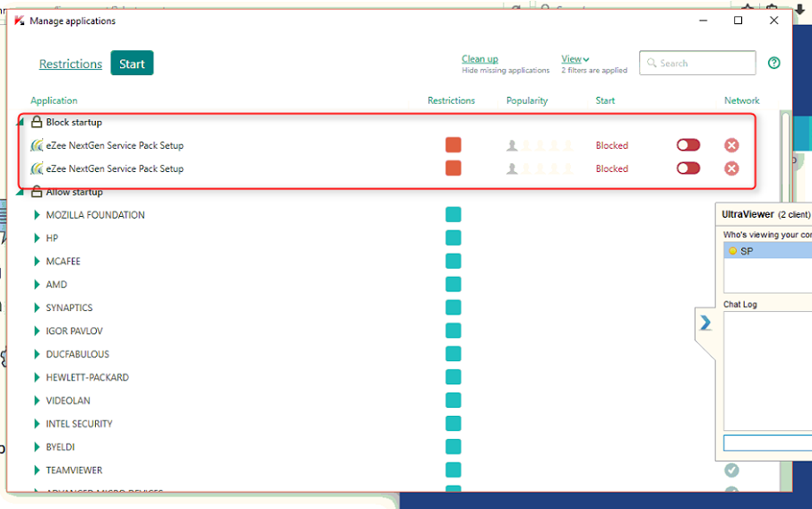Click lock icon beside Block startup

(36, 122)
